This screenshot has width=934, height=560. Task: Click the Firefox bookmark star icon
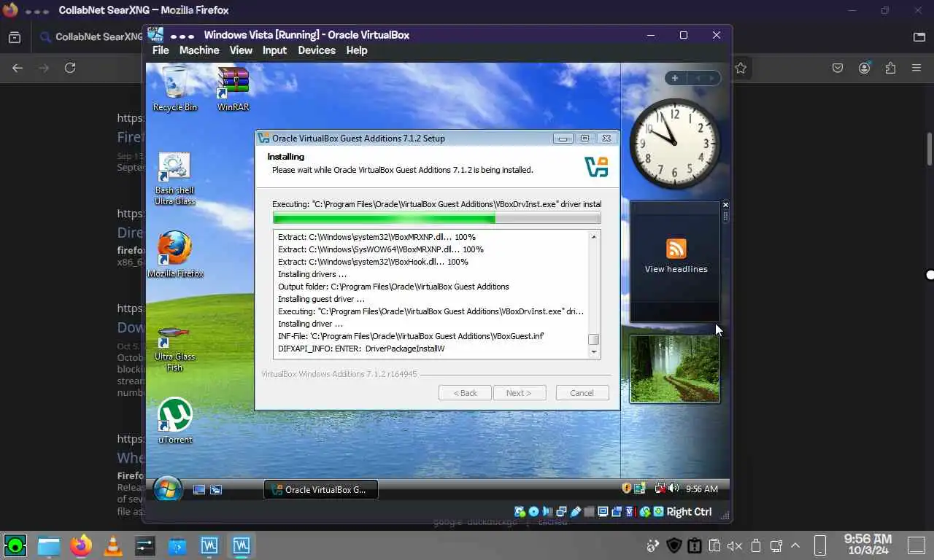coord(741,68)
